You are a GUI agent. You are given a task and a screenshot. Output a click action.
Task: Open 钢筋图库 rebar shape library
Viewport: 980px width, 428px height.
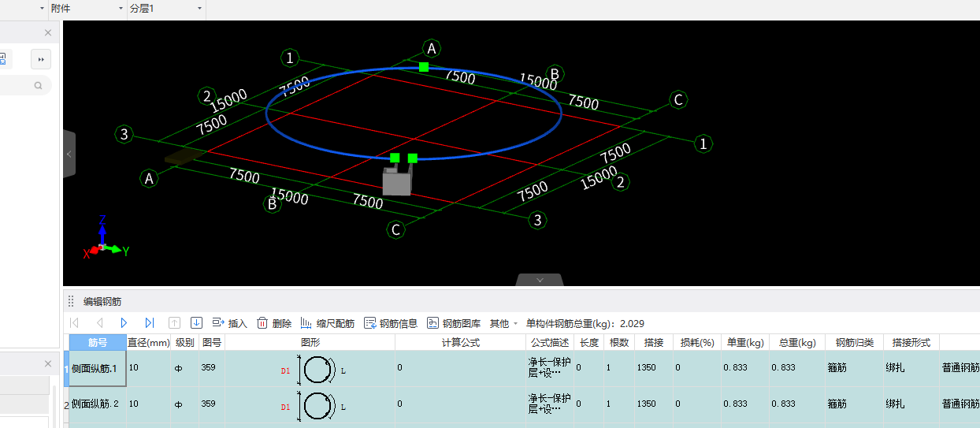[x=454, y=323]
